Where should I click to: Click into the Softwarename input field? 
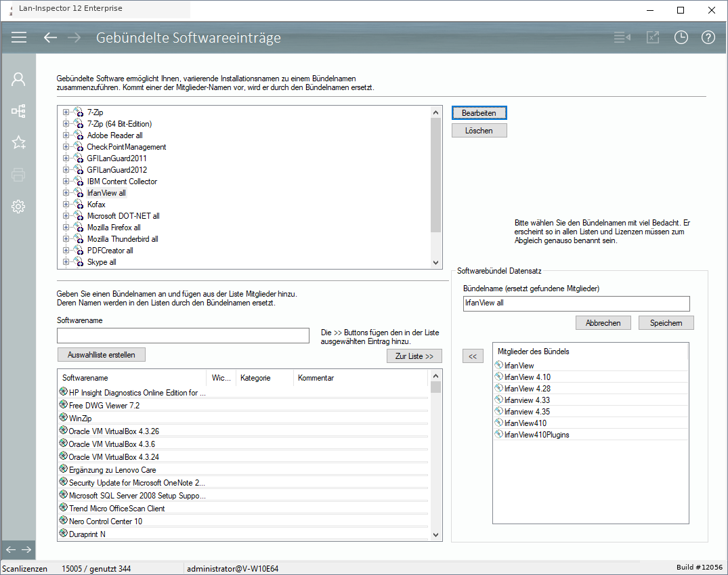click(183, 336)
